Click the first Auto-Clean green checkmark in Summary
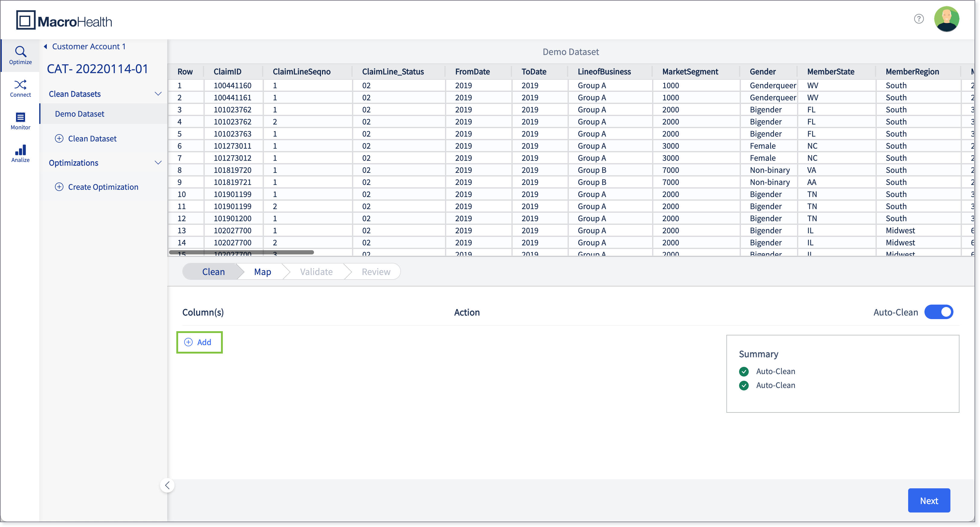 coord(744,372)
